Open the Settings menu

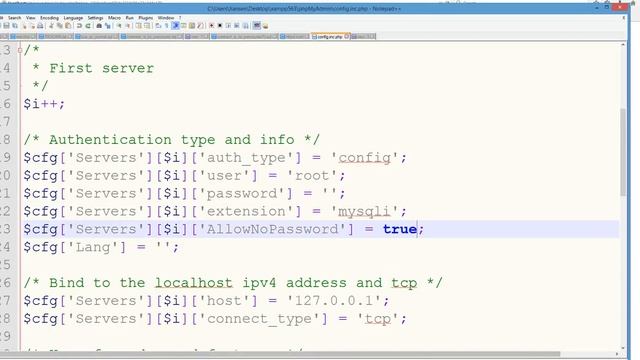tap(96, 18)
